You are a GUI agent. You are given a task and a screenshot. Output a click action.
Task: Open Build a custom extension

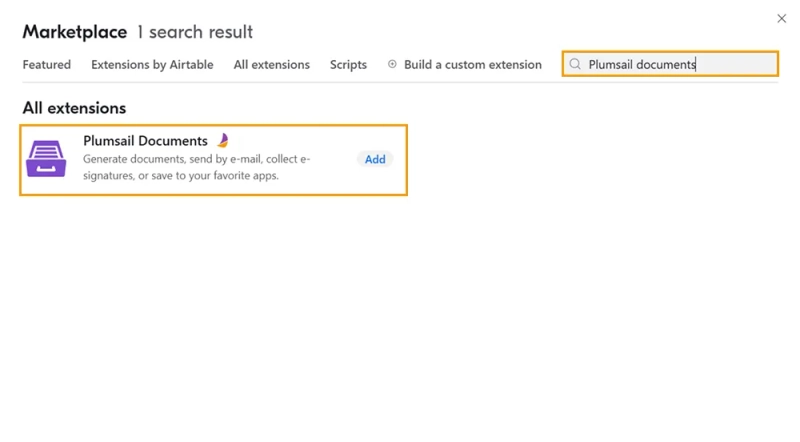pyautogui.click(x=472, y=65)
